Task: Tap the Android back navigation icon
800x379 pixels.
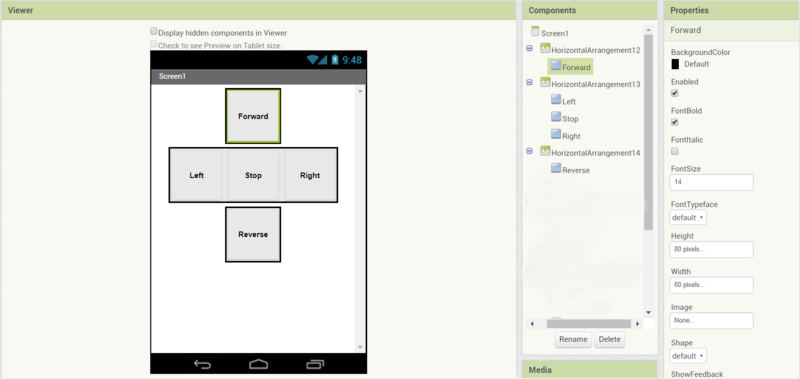Action: point(203,364)
